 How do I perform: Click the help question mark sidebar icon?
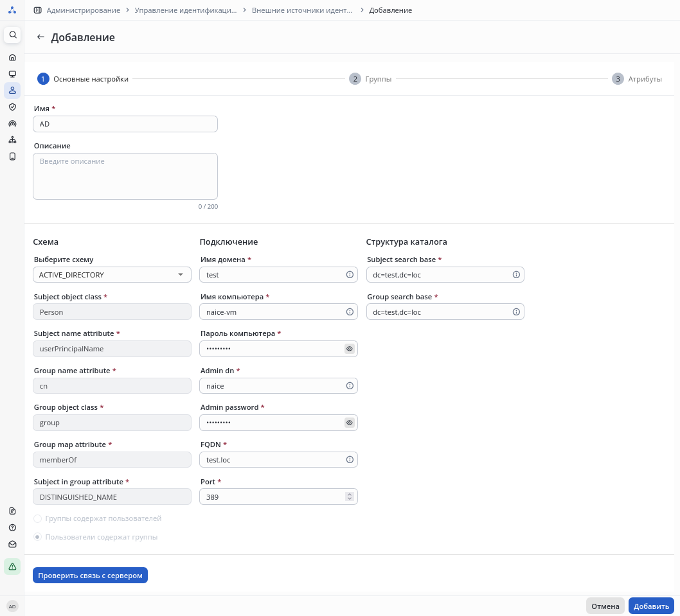pos(12,527)
